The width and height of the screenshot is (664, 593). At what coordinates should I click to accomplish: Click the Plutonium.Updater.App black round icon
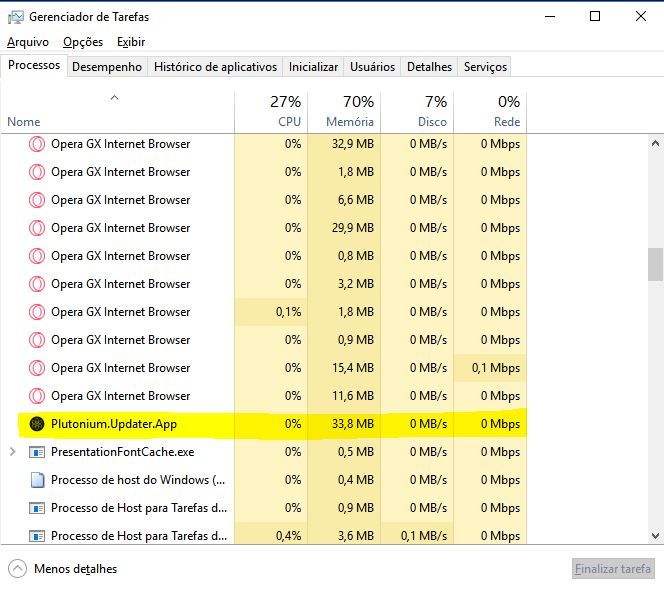(37, 424)
